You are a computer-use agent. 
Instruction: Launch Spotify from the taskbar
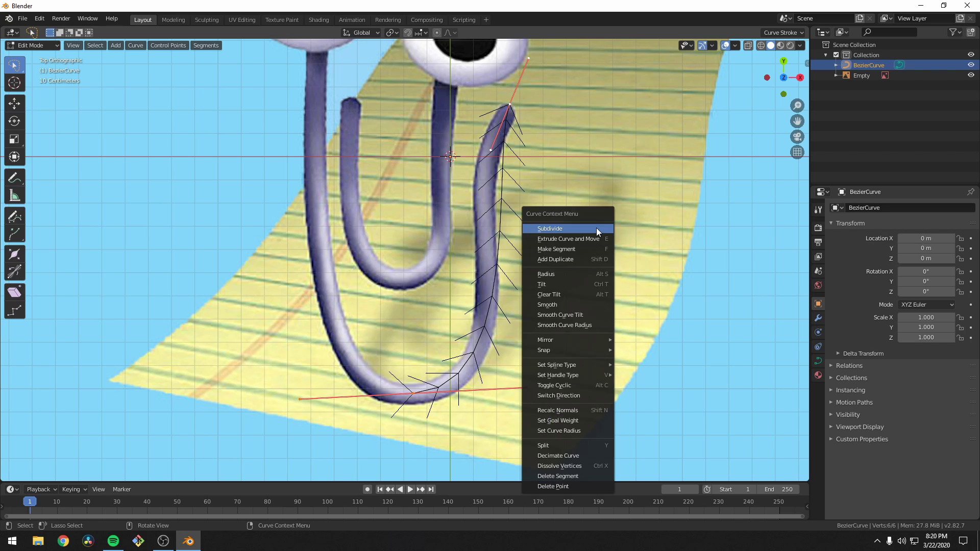(x=113, y=540)
